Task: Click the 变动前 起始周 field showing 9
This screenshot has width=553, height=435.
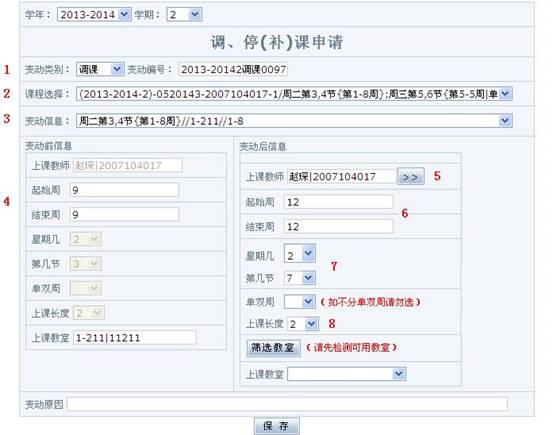Action: pyautogui.click(x=124, y=190)
